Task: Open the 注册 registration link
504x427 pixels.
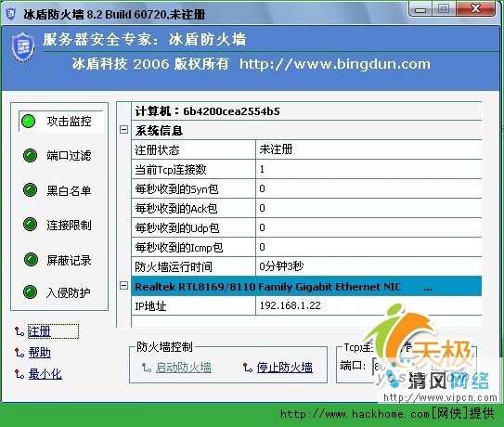Action: 39,331
